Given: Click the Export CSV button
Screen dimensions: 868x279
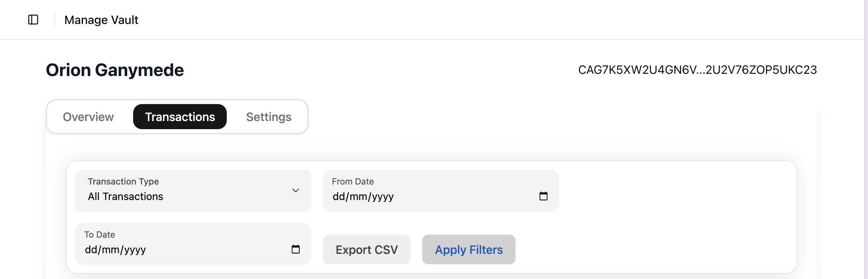Looking at the screenshot, I should 366,249.
